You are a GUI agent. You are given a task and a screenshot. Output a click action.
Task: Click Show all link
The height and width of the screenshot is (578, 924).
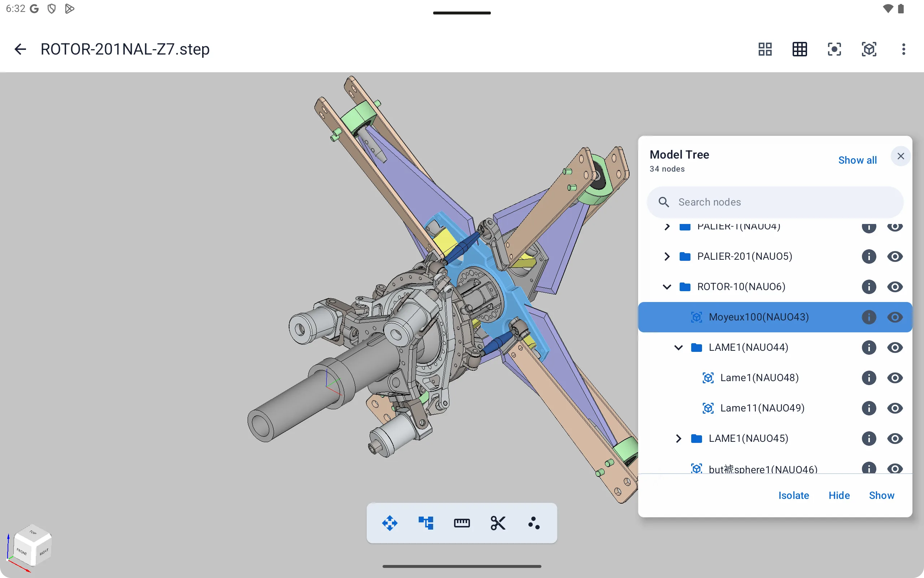pyautogui.click(x=857, y=160)
